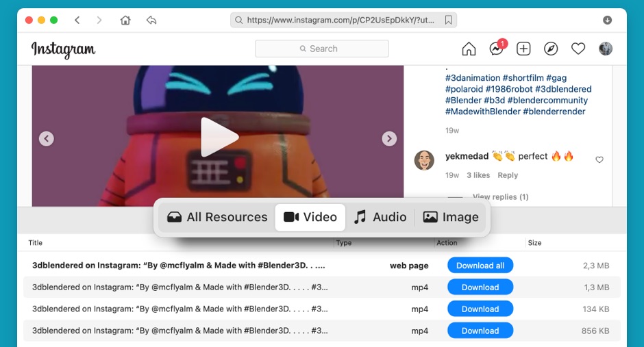Open Instagram home feed icon

pyautogui.click(x=469, y=49)
